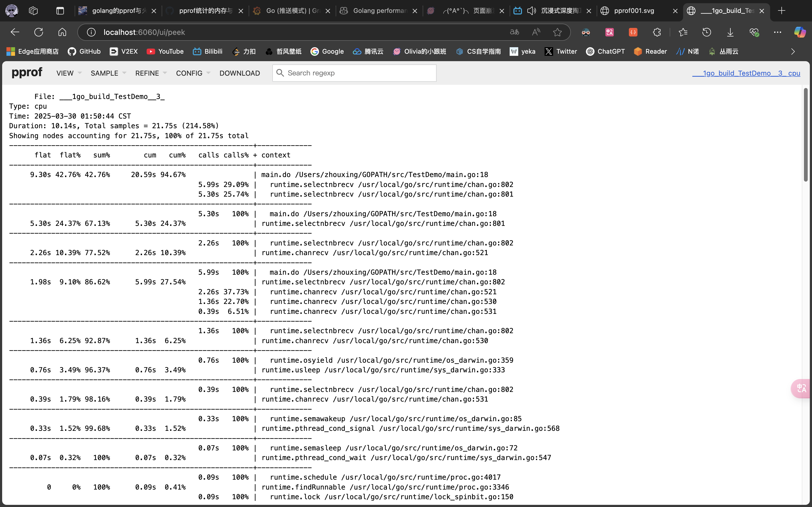Click the DOWNLOAD button in pprof
The height and width of the screenshot is (507, 812).
pos(240,73)
